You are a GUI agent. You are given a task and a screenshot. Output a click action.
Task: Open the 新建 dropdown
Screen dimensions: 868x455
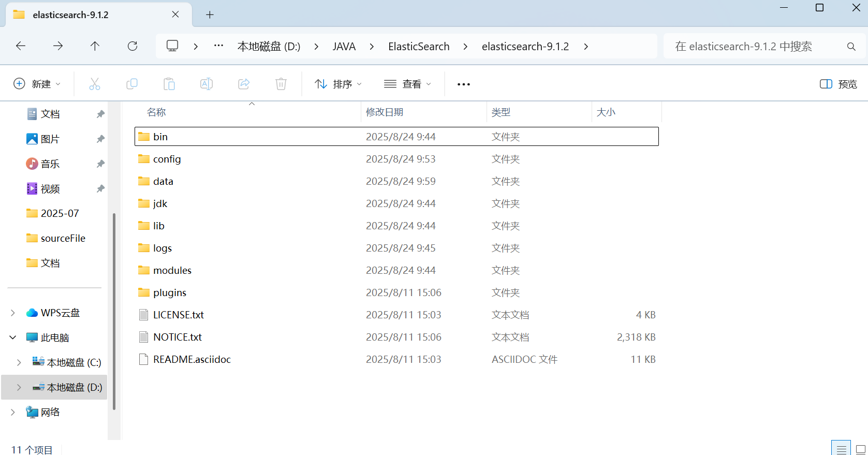(x=37, y=84)
